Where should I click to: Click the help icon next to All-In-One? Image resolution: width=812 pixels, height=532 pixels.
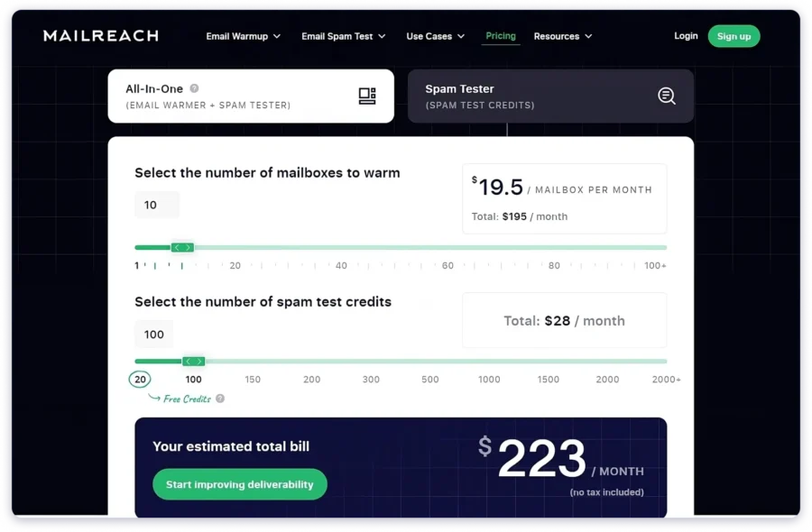click(194, 88)
